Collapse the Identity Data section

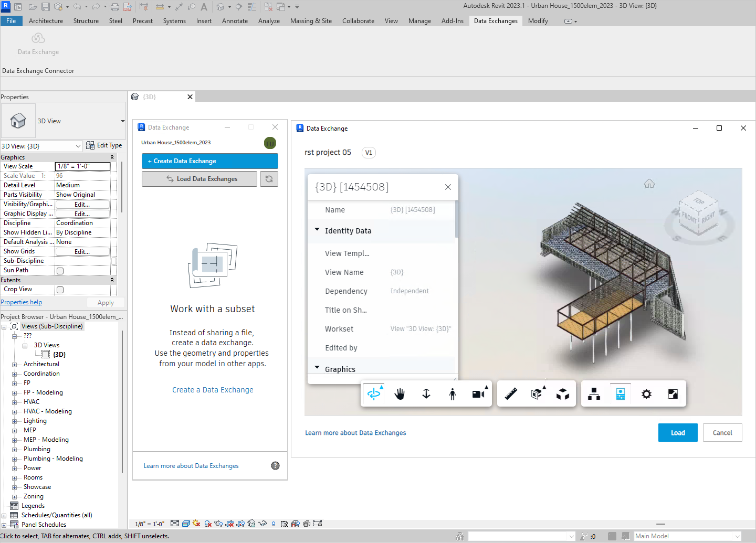tap(317, 230)
